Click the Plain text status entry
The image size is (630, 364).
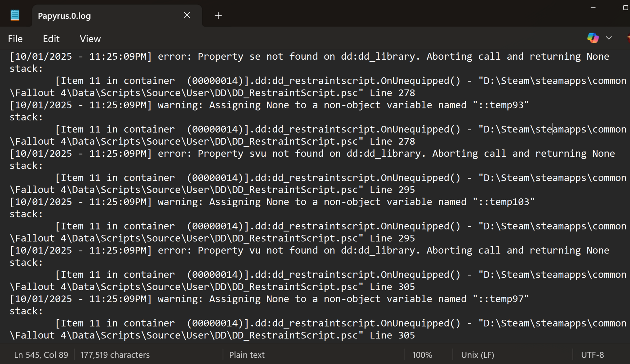point(247,355)
